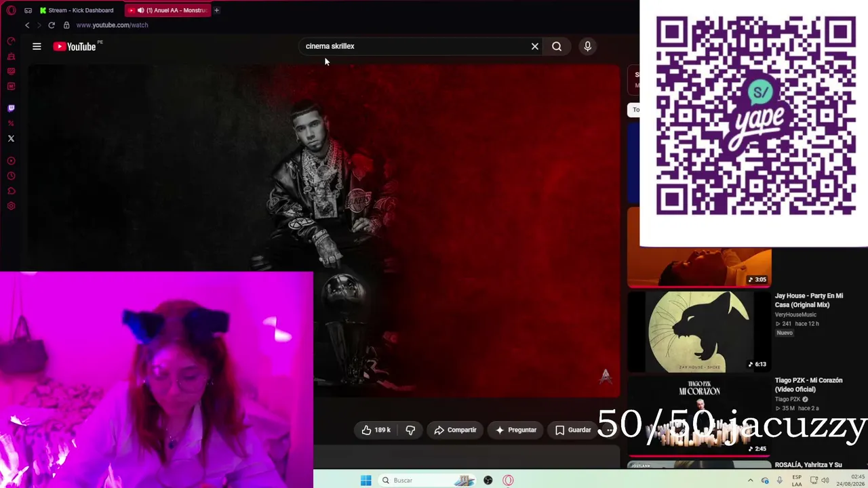Open volume control in the system tray
The image size is (868, 488).
pyautogui.click(x=825, y=481)
